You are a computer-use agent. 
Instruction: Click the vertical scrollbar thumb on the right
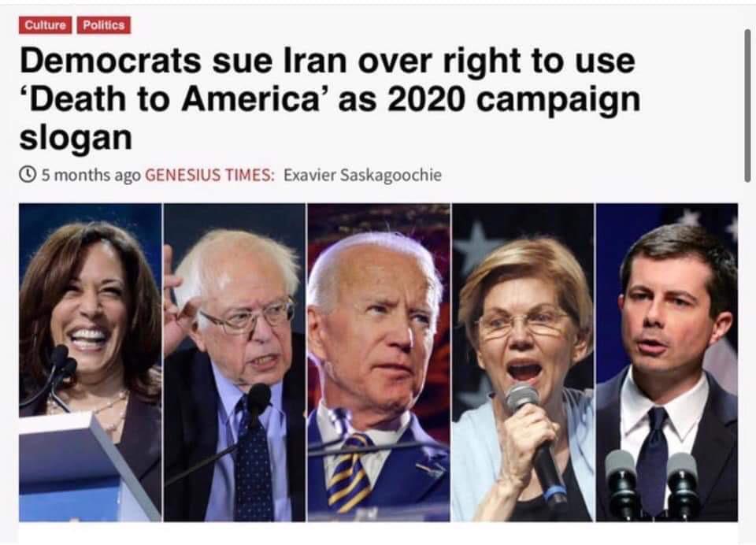tap(748, 106)
